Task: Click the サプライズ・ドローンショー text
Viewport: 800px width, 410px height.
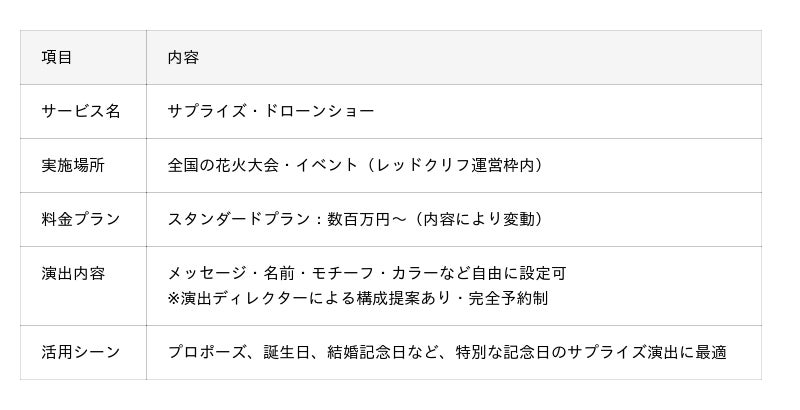Action: [271, 111]
